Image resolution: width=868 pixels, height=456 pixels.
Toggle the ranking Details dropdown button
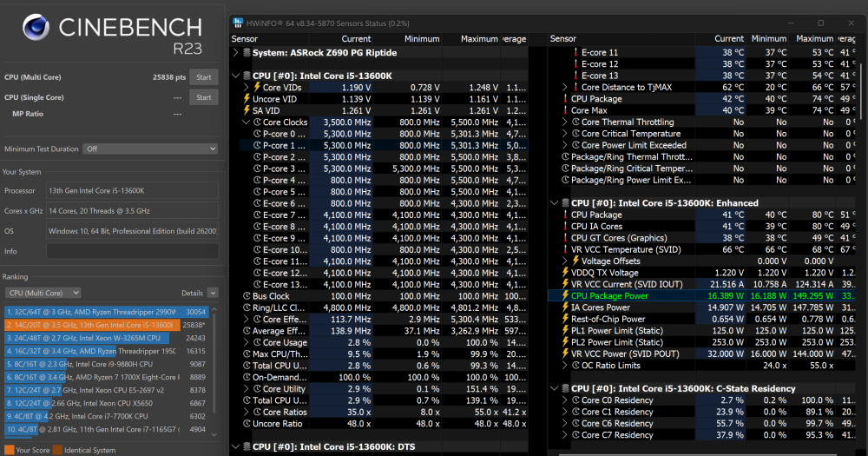(x=213, y=293)
